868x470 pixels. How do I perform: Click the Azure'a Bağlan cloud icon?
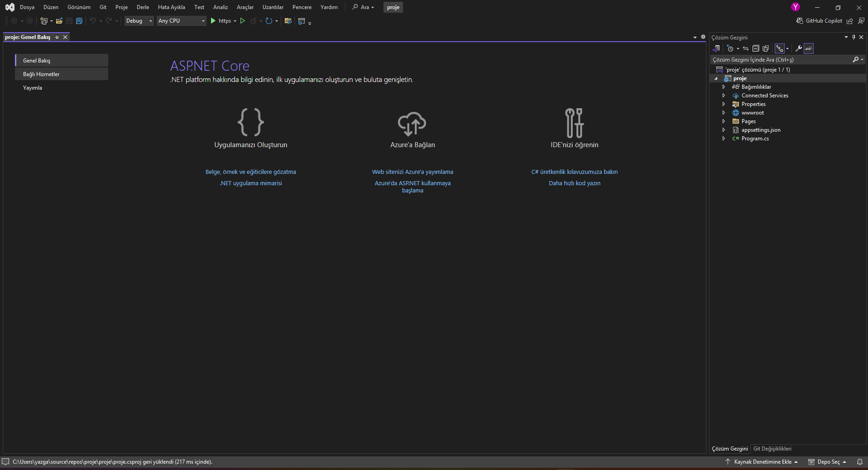click(412, 123)
